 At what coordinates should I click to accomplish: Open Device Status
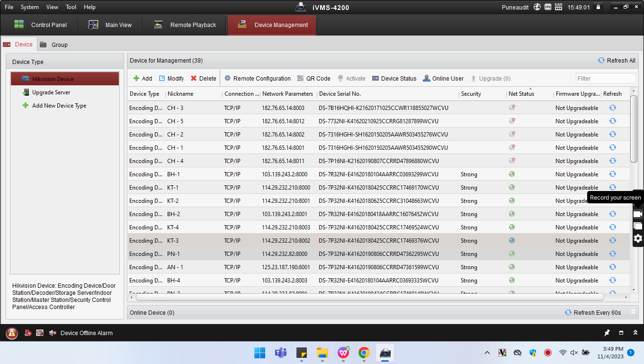click(x=394, y=79)
